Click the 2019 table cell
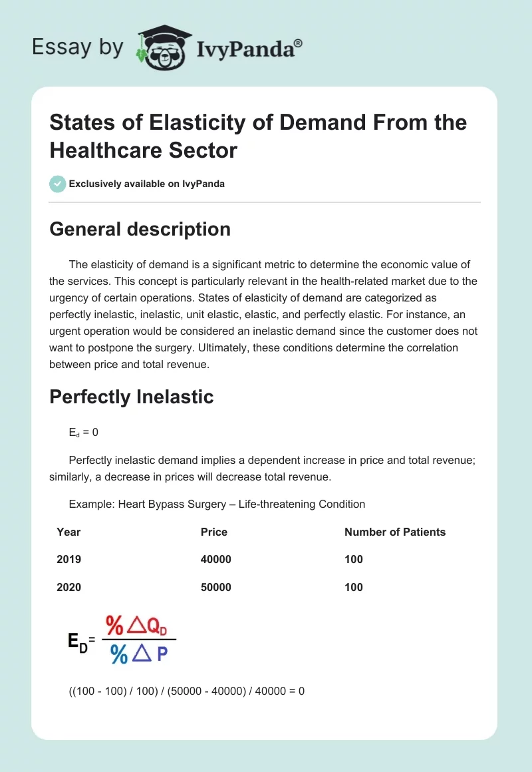532x772 pixels. click(69, 559)
